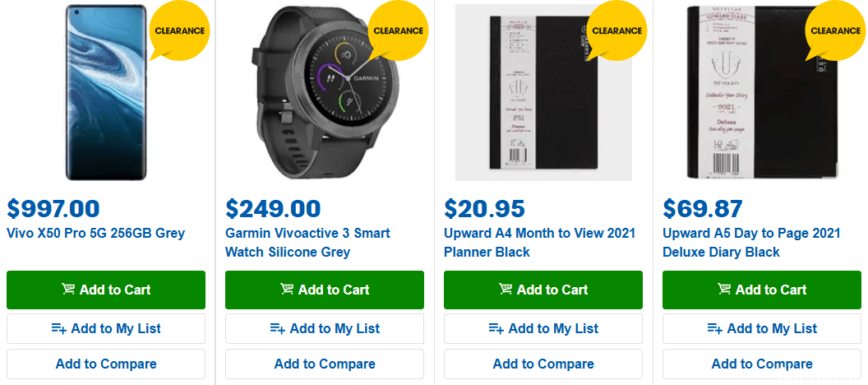
Task: Open Upward A4 Month to View Planner link
Action: pyautogui.click(x=539, y=243)
